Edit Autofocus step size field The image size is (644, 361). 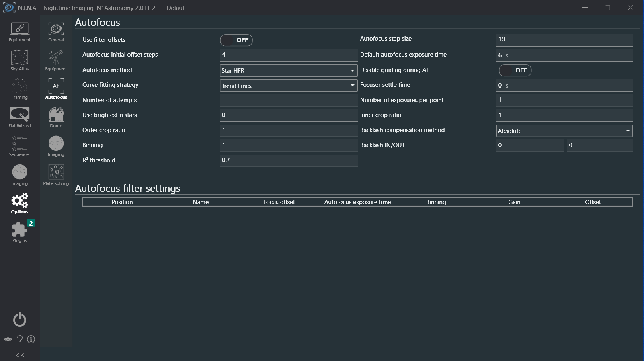pos(564,40)
